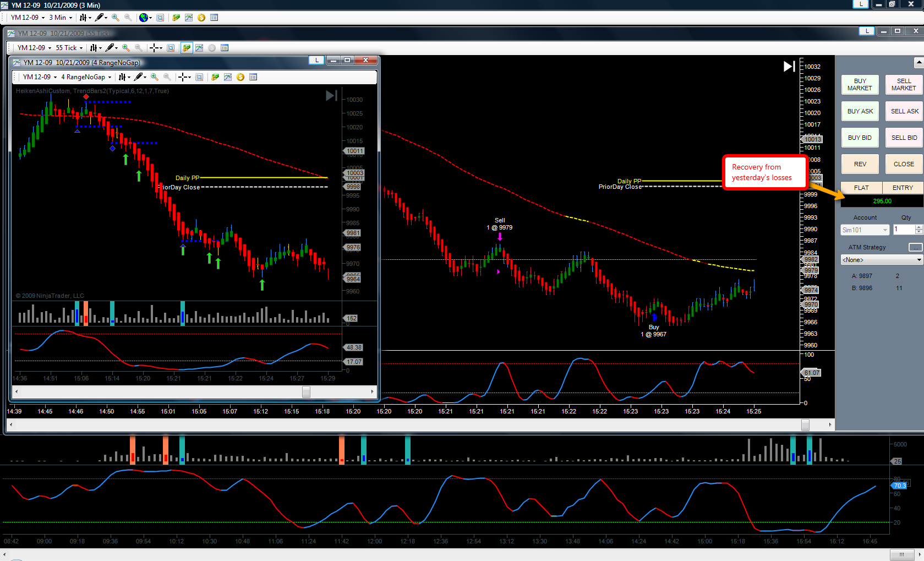Image resolution: width=924 pixels, height=561 pixels.
Task: Open the 4 RangeNoGap interval dropdown
Action: coord(86,77)
